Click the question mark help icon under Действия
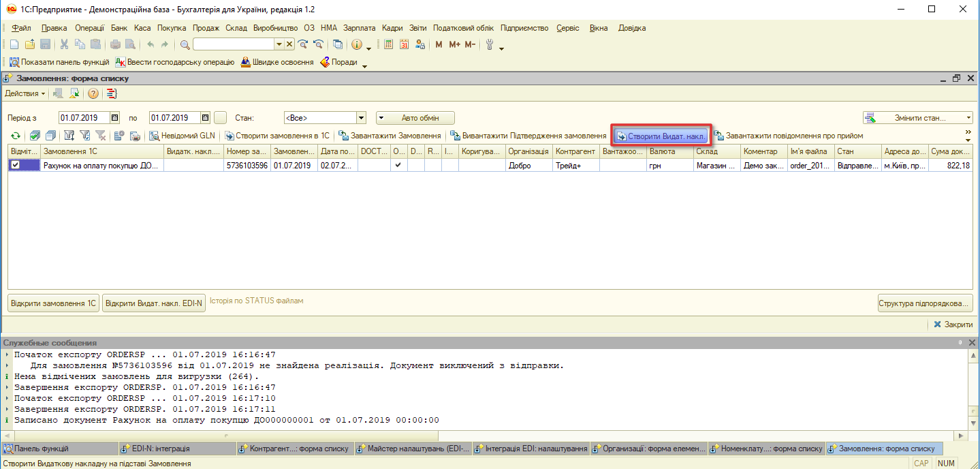 (x=93, y=93)
